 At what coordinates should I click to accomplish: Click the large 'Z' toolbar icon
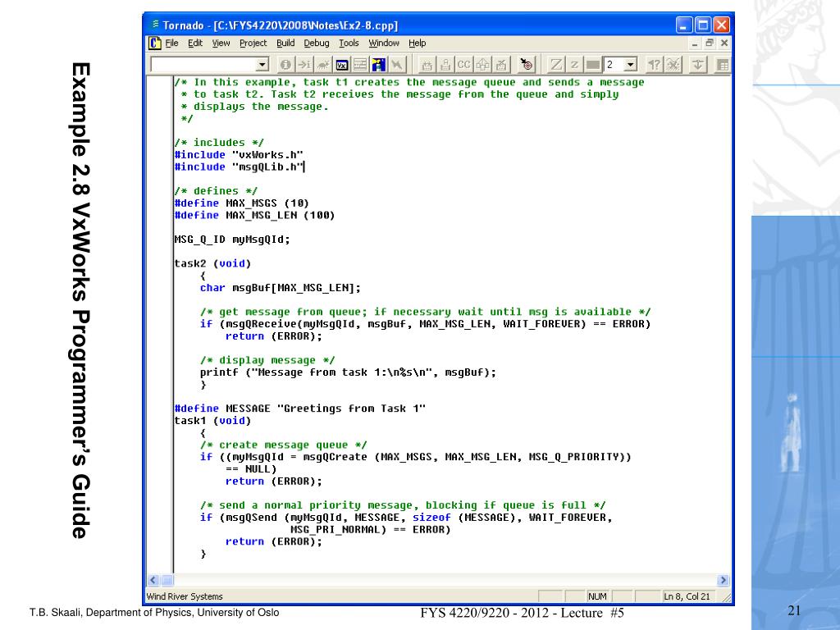click(555, 65)
